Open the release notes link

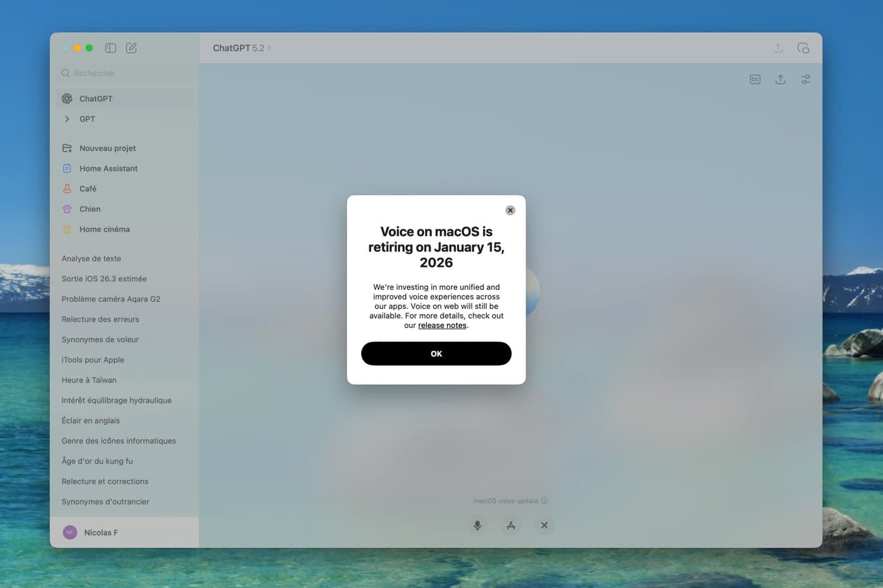441,325
